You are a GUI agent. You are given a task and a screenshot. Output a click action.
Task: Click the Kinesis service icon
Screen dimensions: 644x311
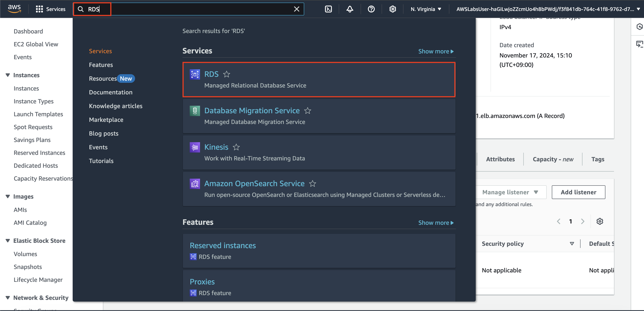coord(195,147)
